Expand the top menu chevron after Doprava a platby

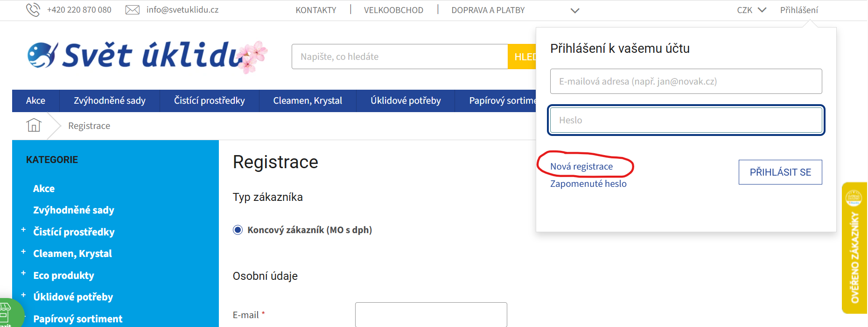[575, 10]
